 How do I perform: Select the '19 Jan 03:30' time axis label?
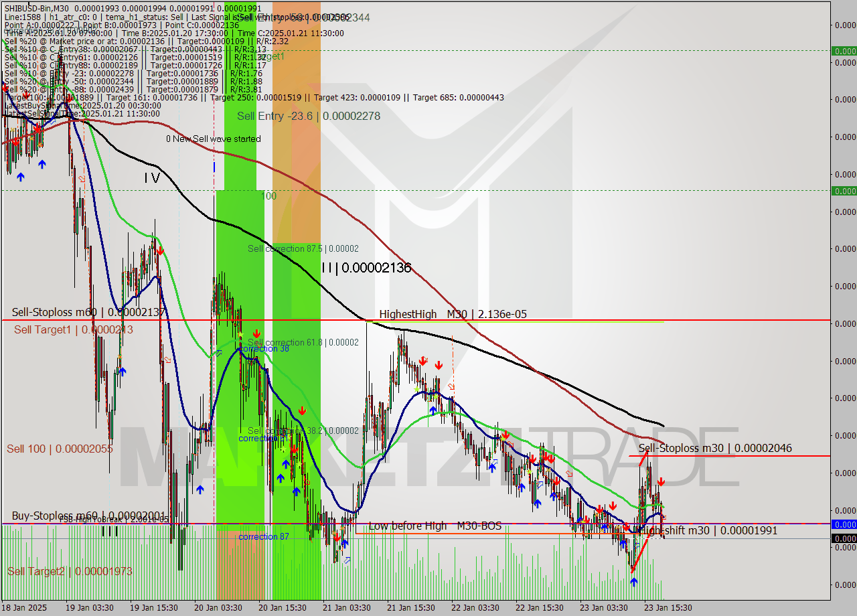[x=91, y=607]
